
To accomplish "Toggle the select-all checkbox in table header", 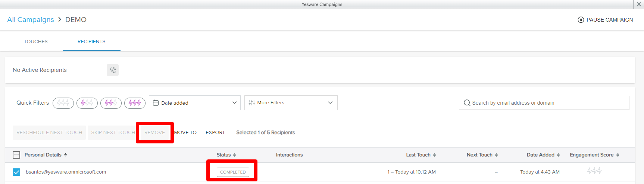I will tap(16, 155).
